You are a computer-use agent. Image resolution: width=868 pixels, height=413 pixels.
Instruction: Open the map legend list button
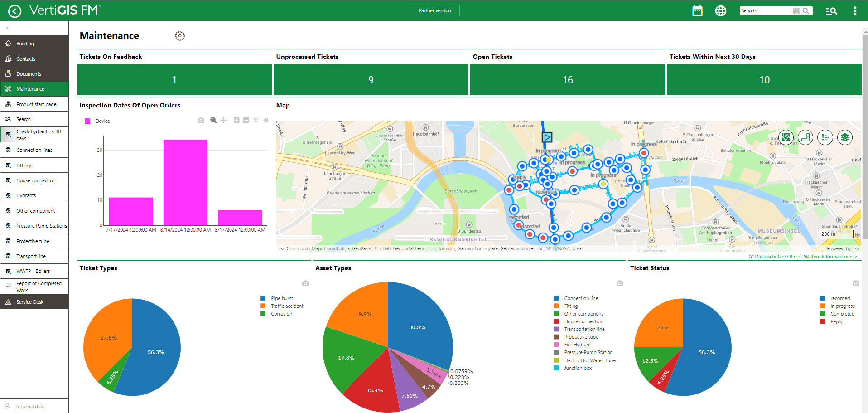(825, 137)
